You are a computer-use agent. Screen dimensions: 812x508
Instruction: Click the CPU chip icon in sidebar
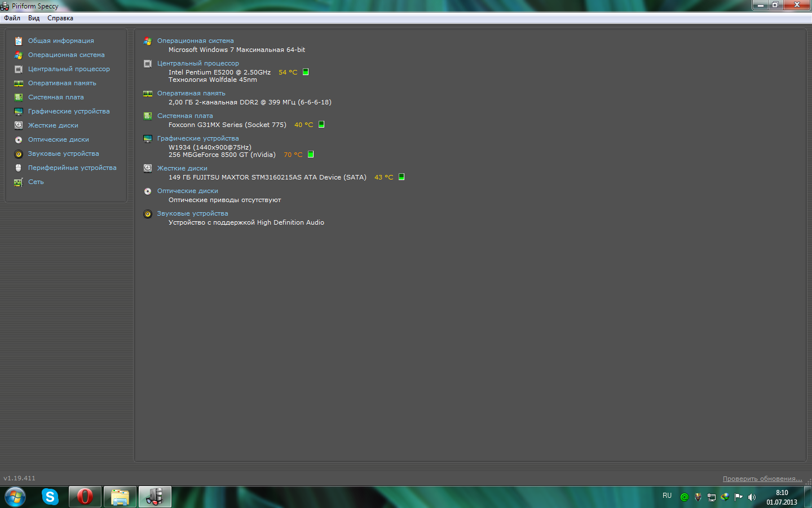click(19, 69)
